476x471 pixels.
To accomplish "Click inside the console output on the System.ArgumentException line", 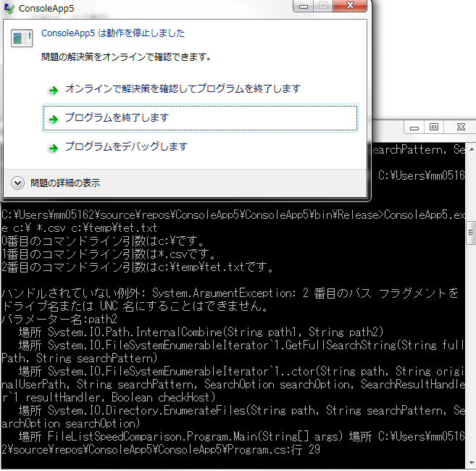I will tap(217, 293).
